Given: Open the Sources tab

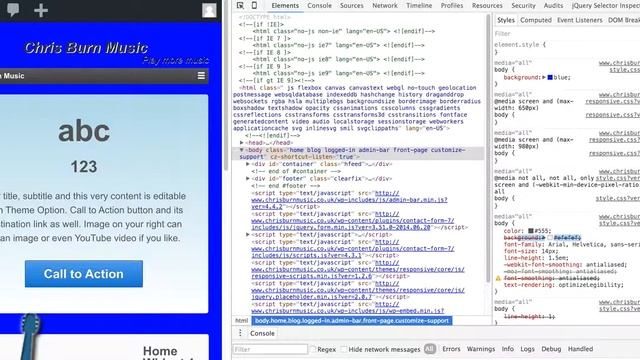Looking at the screenshot, I should pyautogui.click(x=351, y=5).
